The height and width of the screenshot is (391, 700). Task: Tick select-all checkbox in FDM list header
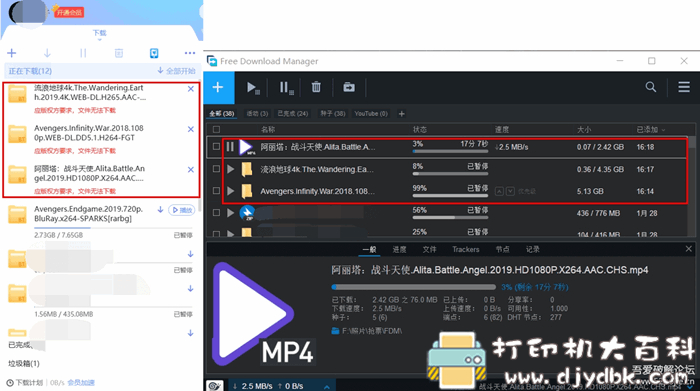tap(217, 129)
